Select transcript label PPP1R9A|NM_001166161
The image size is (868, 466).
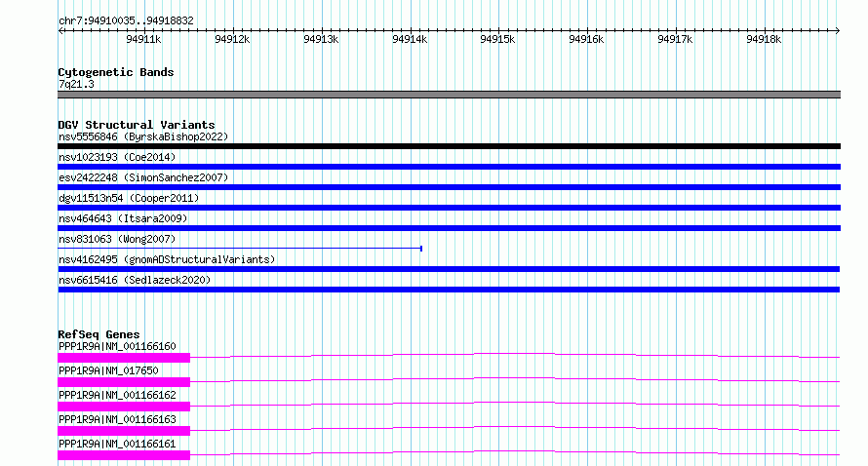117,444
